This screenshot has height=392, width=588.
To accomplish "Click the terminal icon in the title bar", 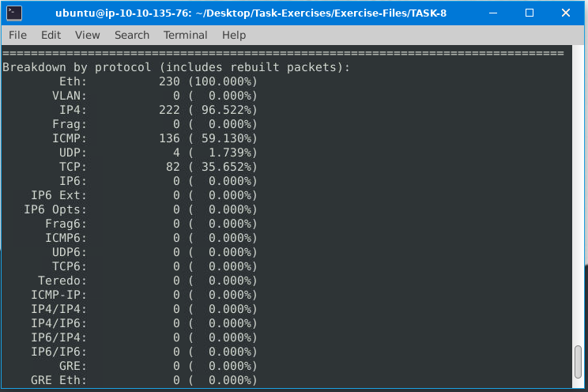I will (x=13, y=13).
